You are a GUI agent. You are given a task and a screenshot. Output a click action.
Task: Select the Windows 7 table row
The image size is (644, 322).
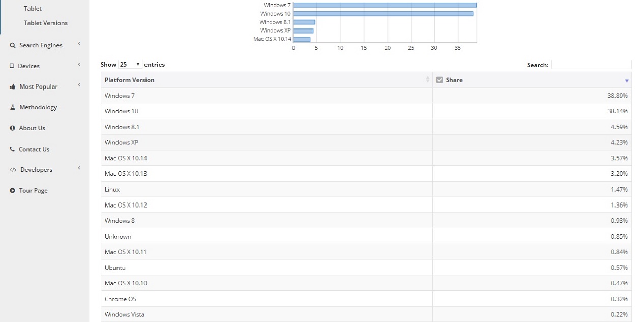coord(366,96)
